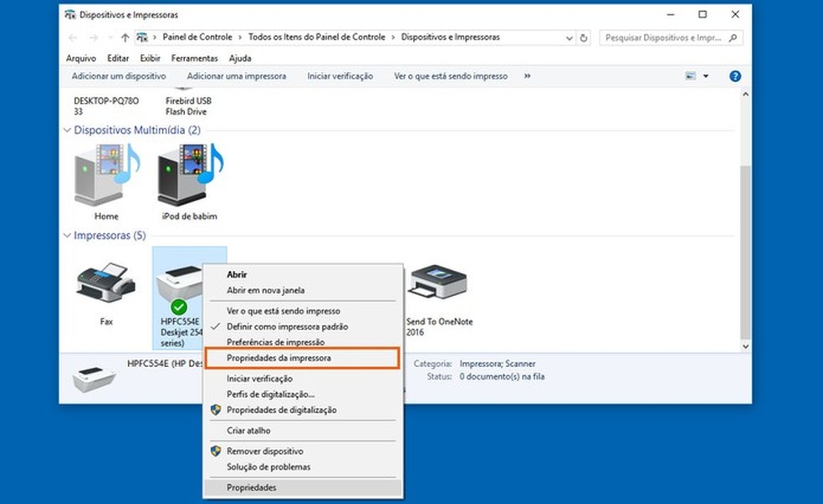Collapse the Impressoras group
Viewport: 823px width, 504px height.
[x=67, y=236]
